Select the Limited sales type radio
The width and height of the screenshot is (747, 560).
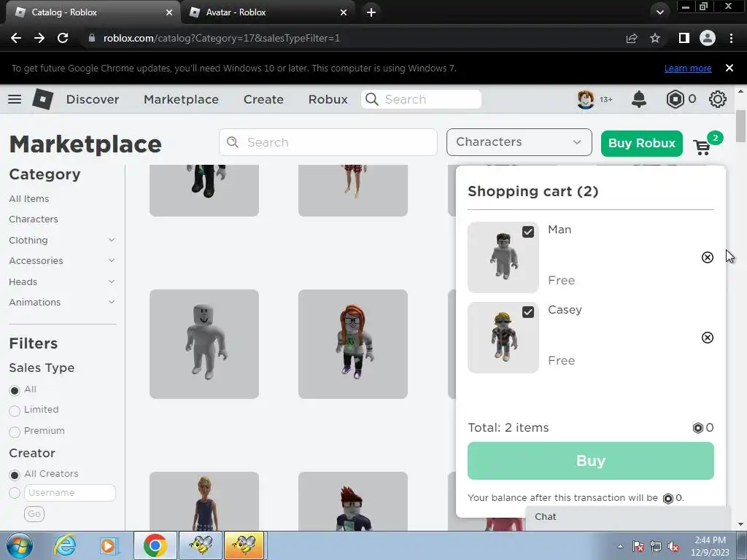pyautogui.click(x=15, y=411)
